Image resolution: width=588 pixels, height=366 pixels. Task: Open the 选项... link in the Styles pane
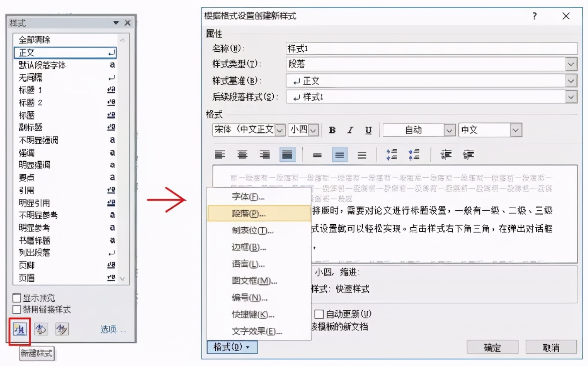(x=113, y=330)
